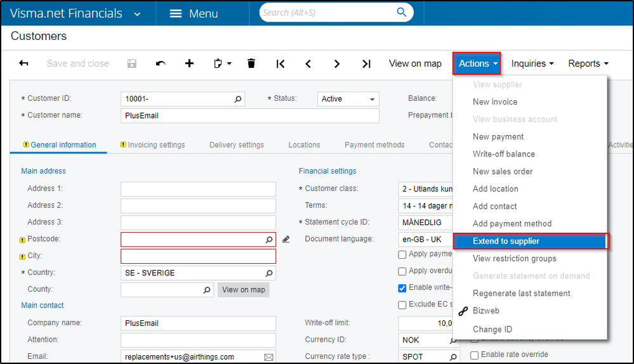Open the Reports dropdown menu
The height and width of the screenshot is (364, 634).
point(588,63)
